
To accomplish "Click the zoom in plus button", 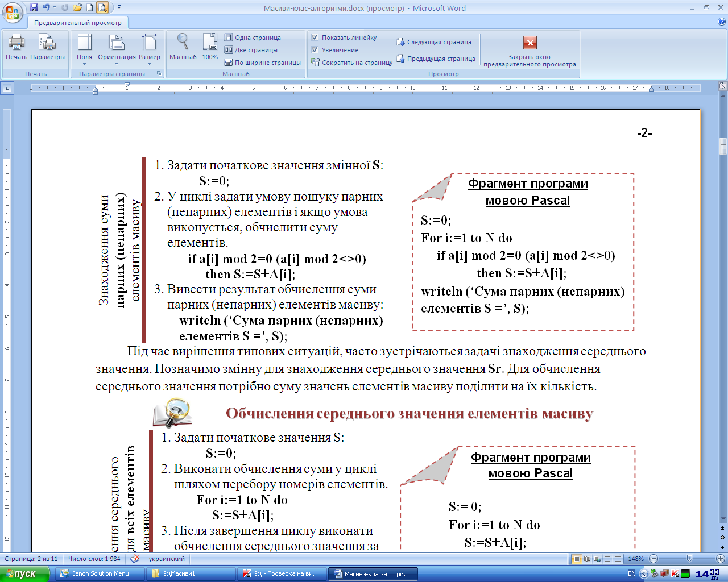I will (721, 559).
